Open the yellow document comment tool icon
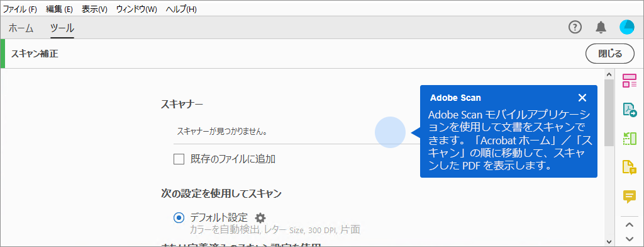Viewport: 644px width, 247px height. coord(629,168)
